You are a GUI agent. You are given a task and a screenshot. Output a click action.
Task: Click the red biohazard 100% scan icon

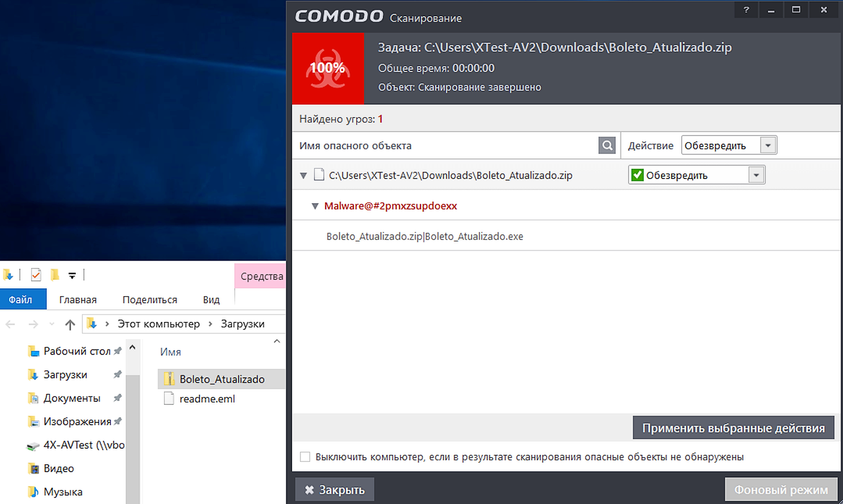coord(327,68)
